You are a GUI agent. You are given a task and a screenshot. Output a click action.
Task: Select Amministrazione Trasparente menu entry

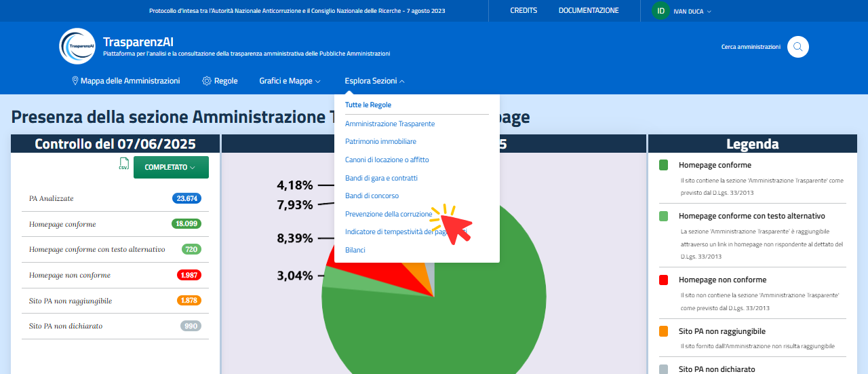(390, 124)
